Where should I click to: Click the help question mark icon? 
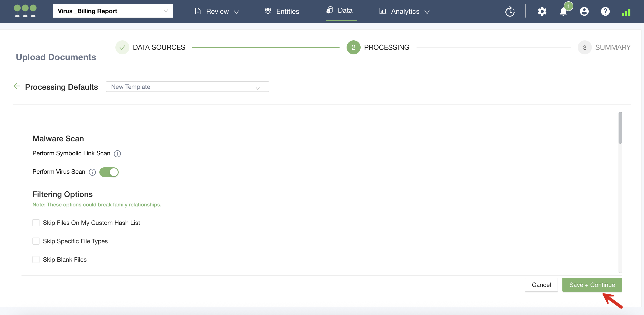pyautogui.click(x=605, y=11)
